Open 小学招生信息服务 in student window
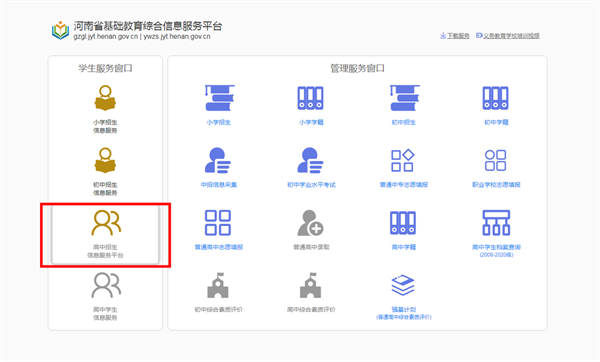The image size is (600, 362). 105,99
